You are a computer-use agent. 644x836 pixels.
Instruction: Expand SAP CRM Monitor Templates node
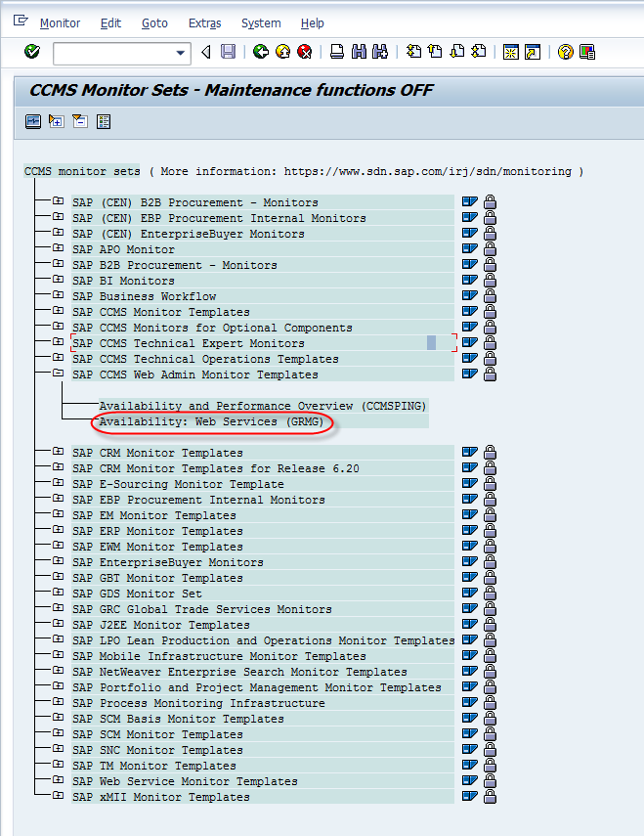pyautogui.click(x=58, y=451)
